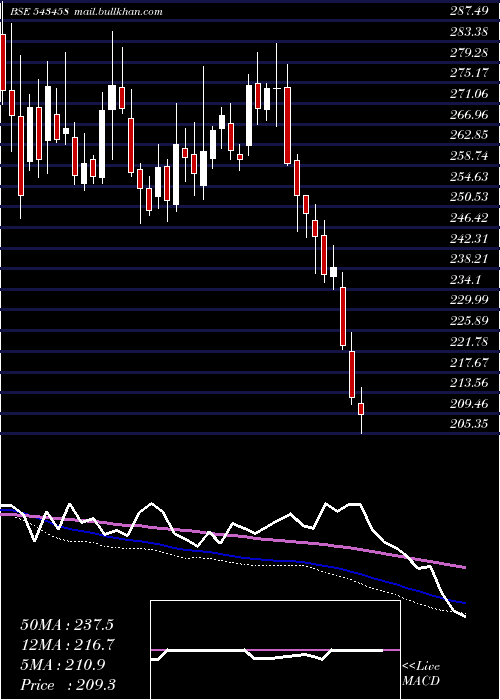Viewport: 500px width, 700px height.
Task: Select the 283.38 price axis label
Action: coord(469,32)
